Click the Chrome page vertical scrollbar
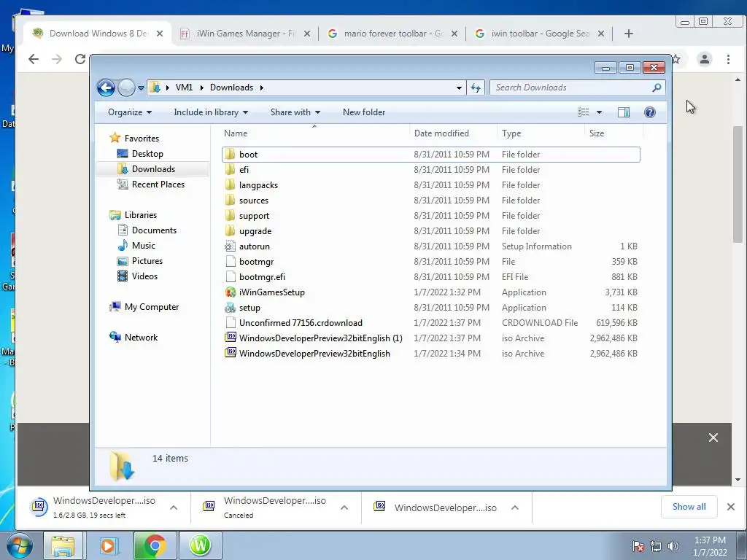The image size is (747, 560). tap(738, 184)
